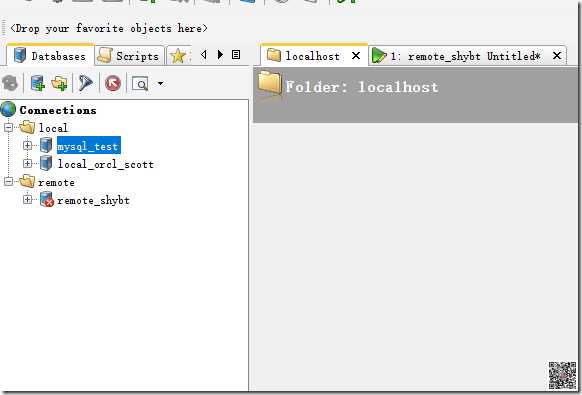Click the Find magnifier toolbar icon
582x395 pixels.
[x=140, y=84]
